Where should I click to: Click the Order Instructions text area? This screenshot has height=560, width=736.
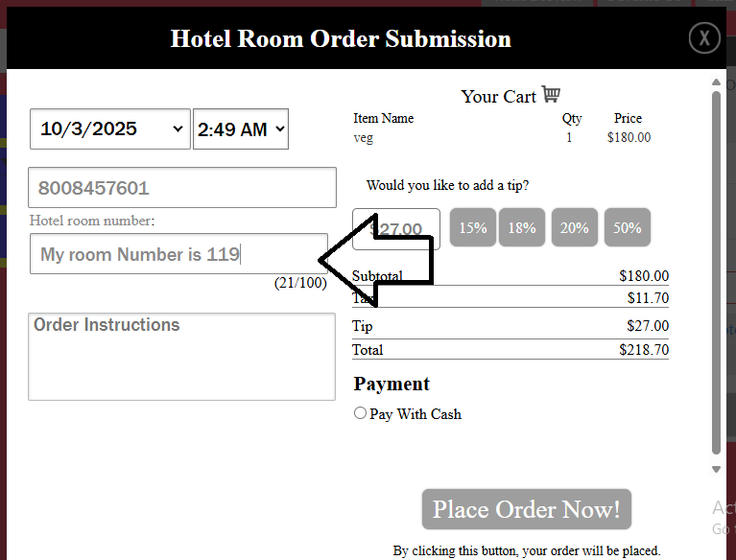(x=182, y=357)
